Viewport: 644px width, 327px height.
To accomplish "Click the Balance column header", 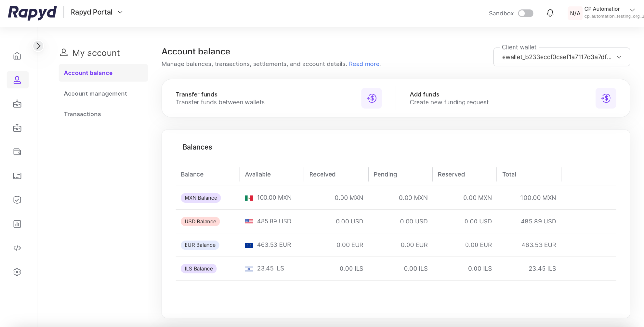I will (192, 174).
